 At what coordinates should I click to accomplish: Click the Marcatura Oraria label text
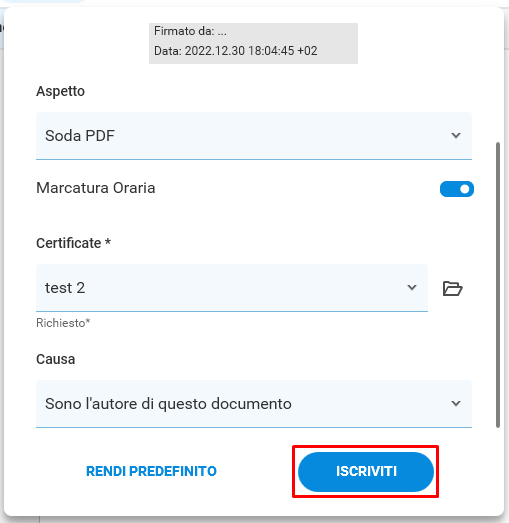tap(96, 188)
